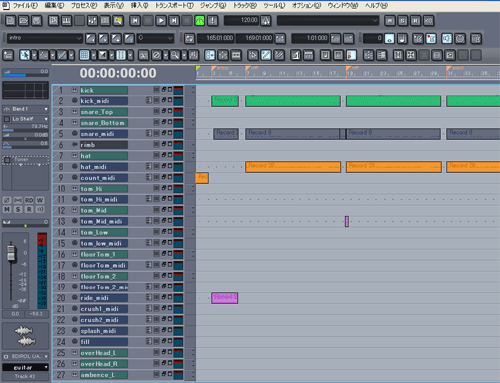Toggle the S solo button in inspector
Screen dimensions: 500x383
point(18,209)
